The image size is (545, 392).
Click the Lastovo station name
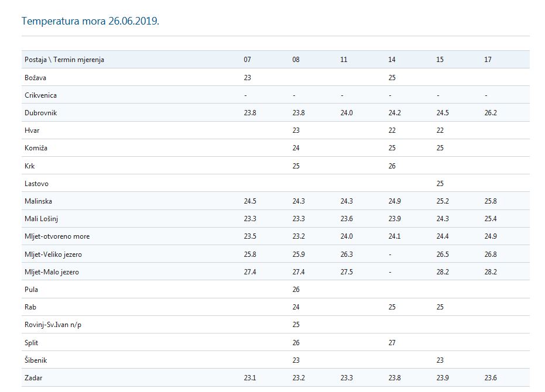coord(37,184)
